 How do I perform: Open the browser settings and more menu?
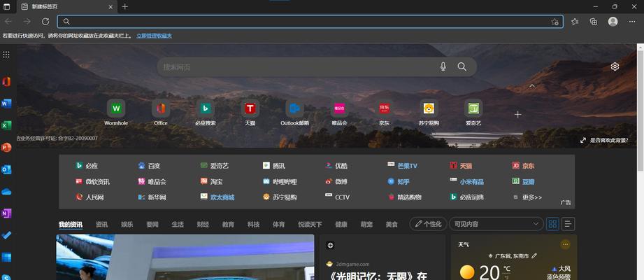pyautogui.click(x=632, y=22)
